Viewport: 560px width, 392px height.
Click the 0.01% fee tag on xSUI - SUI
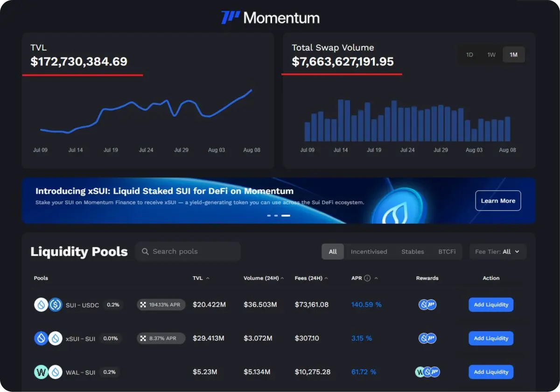point(111,338)
